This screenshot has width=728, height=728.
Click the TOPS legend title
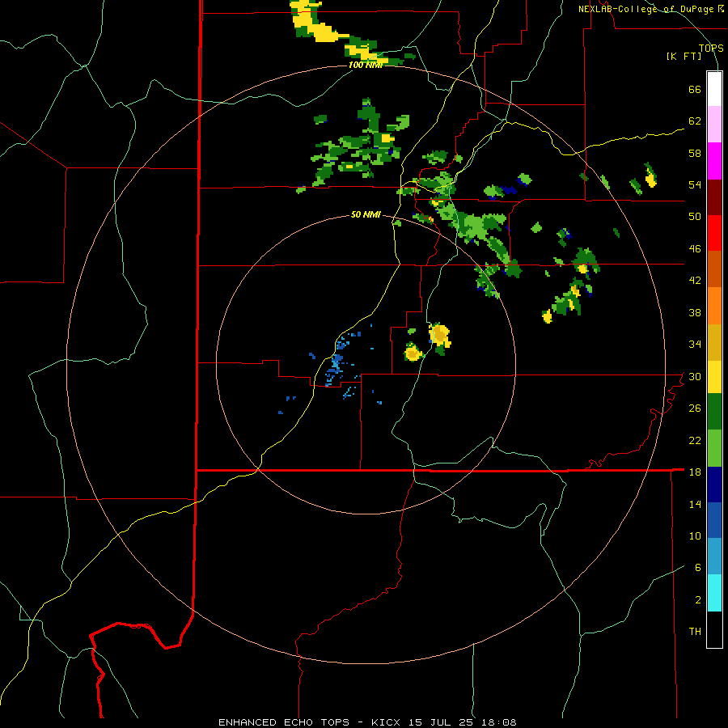coord(711,48)
